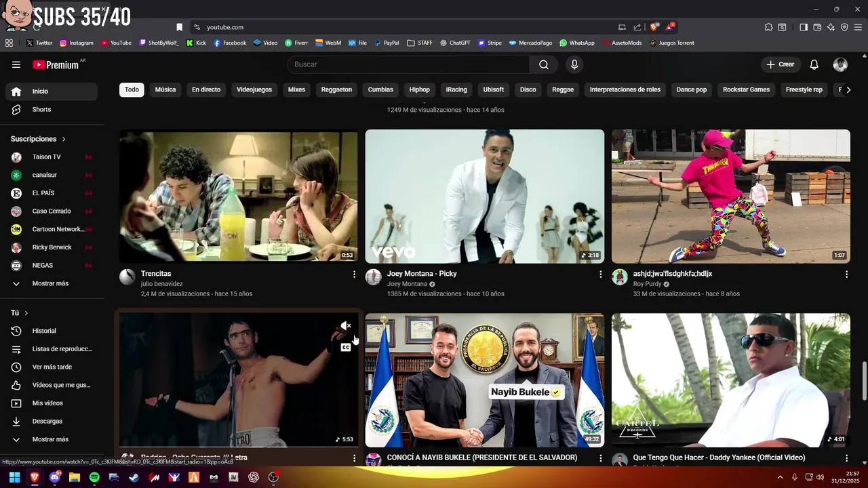Click the Crear button
868x488 pixels.
pyautogui.click(x=780, y=64)
